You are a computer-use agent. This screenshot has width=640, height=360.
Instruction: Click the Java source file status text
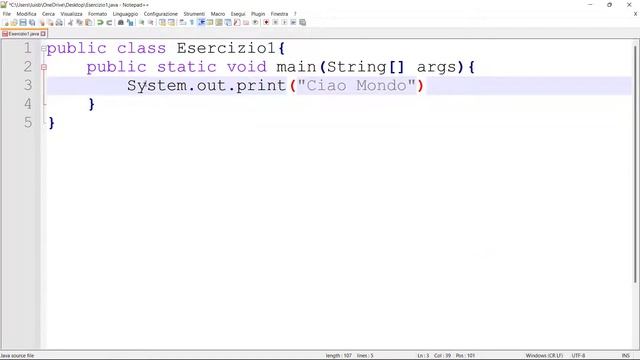pos(17,356)
